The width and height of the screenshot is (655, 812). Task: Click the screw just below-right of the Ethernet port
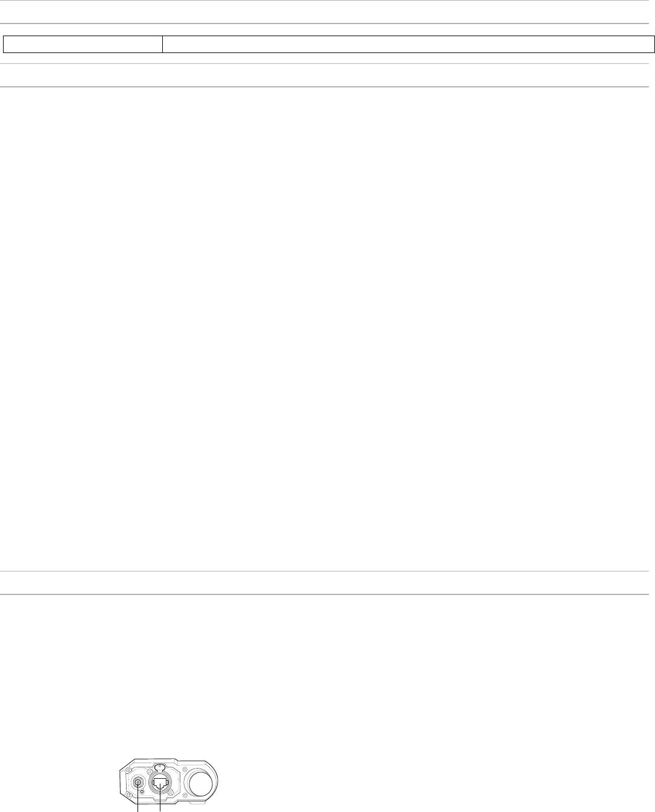pos(170,792)
